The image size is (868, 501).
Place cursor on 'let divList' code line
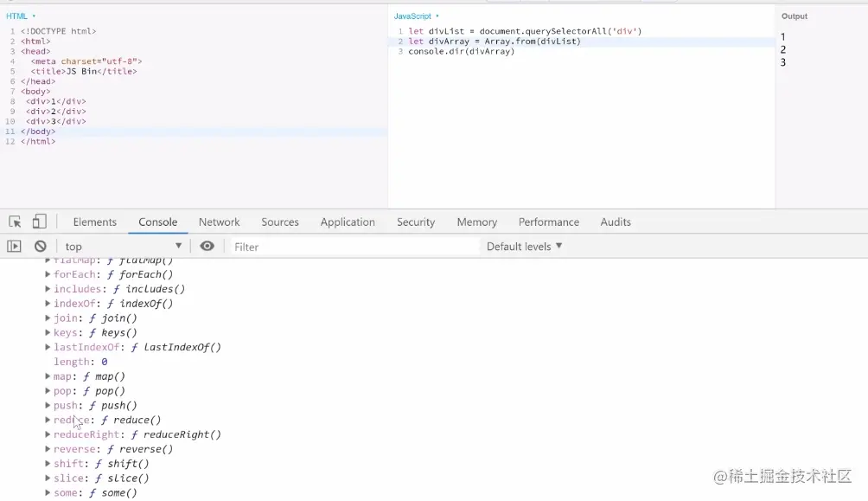coord(525,31)
